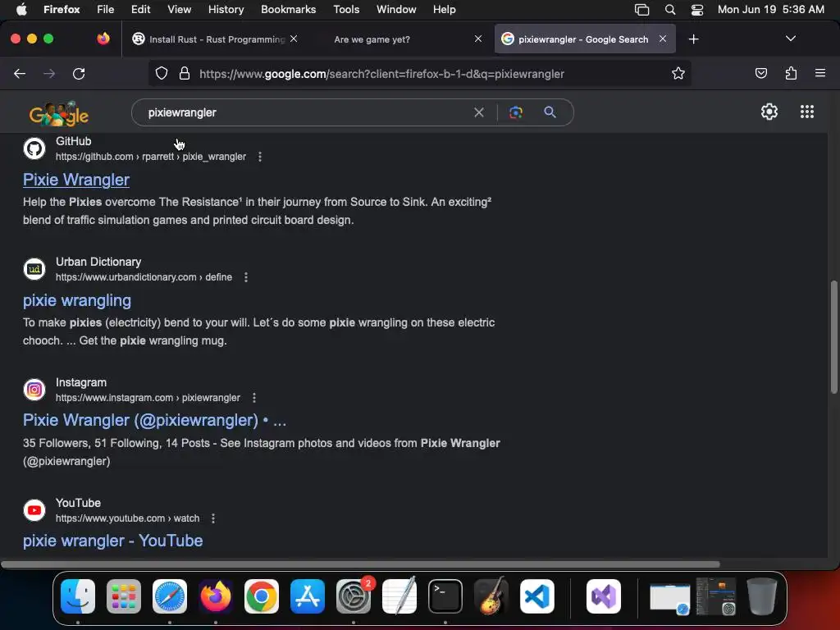
Task: Open the Trash in the dock
Action: click(762, 596)
